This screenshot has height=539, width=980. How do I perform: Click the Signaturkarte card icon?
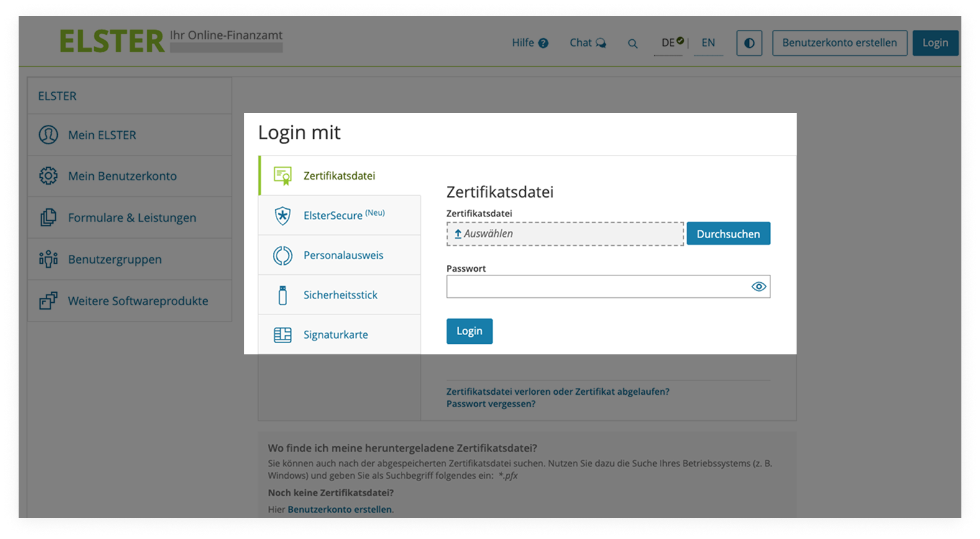(x=283, y=335)
